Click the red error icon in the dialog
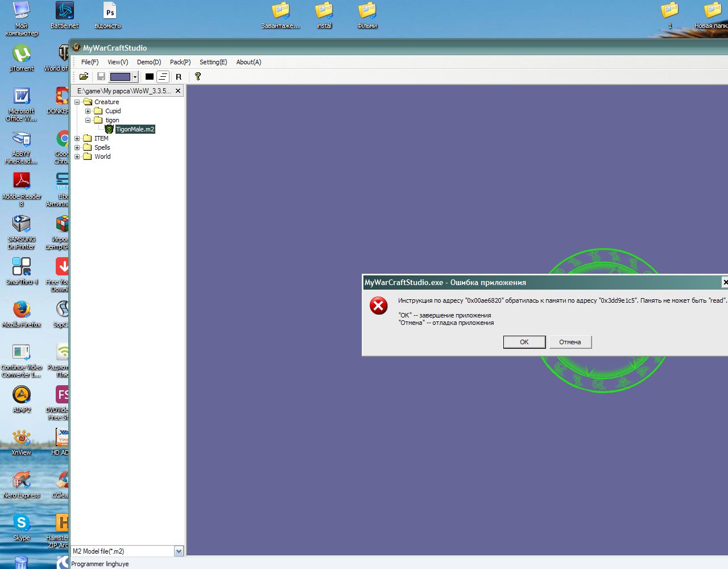The width and height of the screenshot is (728, 569). click(379, 306)
